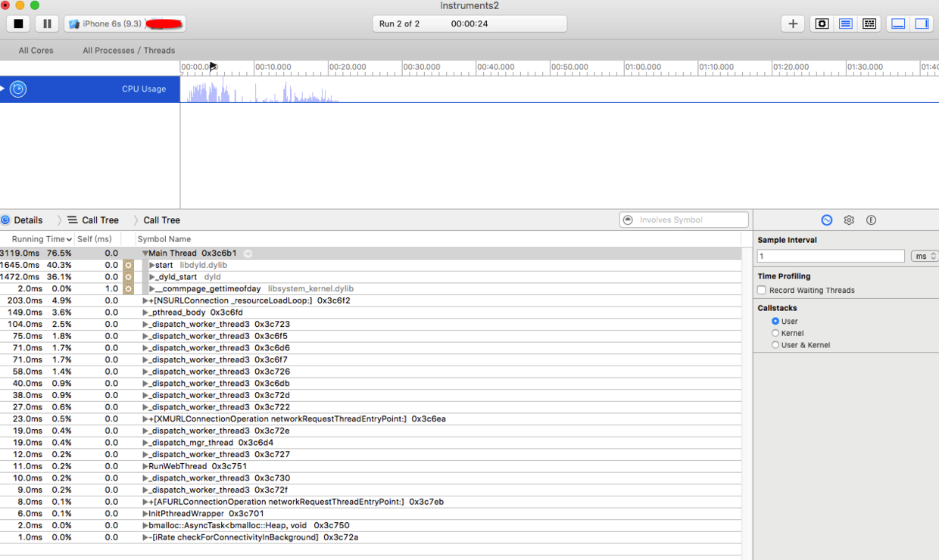The image size is (939, 560).
Task: Open the ms sample interval unit dropdown
Action: 924,257
